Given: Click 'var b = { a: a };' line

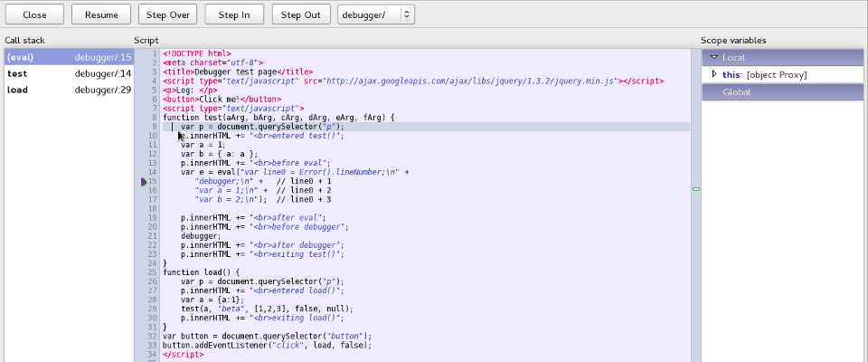Looking at the screenshot, I should click(219, 154).
